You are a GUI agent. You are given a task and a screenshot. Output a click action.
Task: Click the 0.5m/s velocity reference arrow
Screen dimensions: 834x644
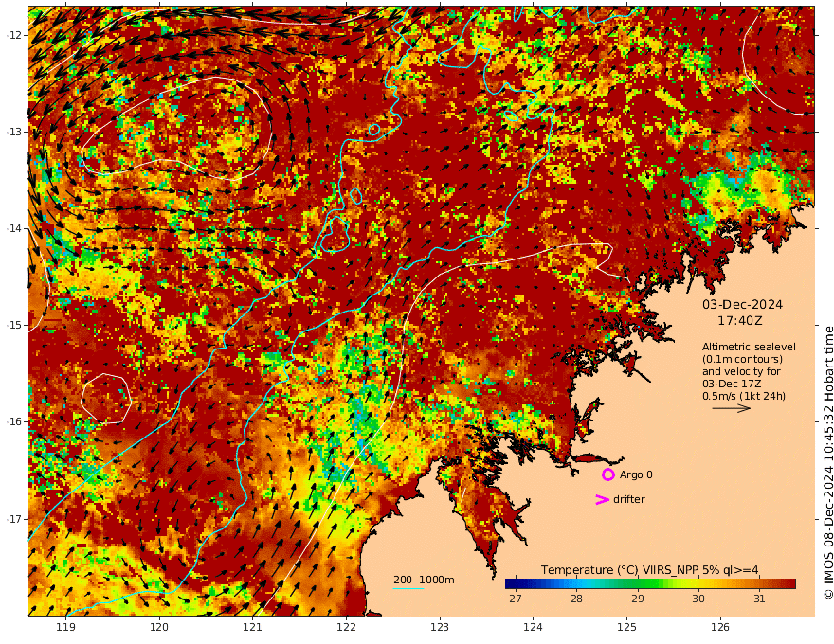coord(732,408)
